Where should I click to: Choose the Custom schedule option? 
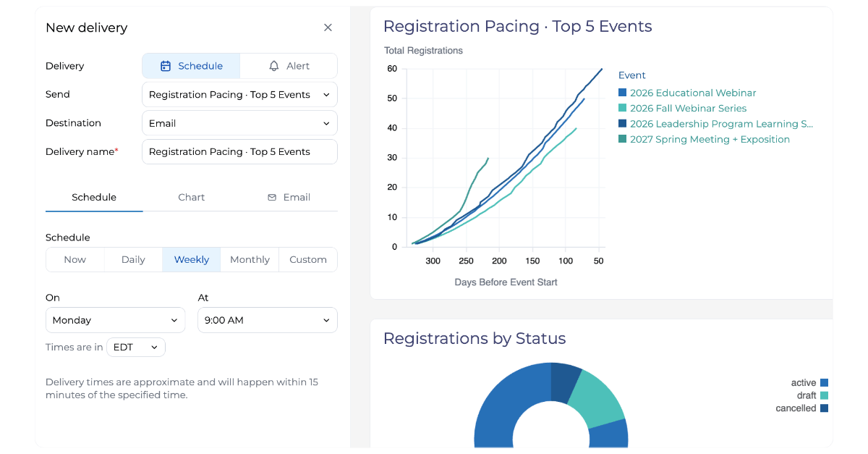pyautogui.click(x=308, y=260)
